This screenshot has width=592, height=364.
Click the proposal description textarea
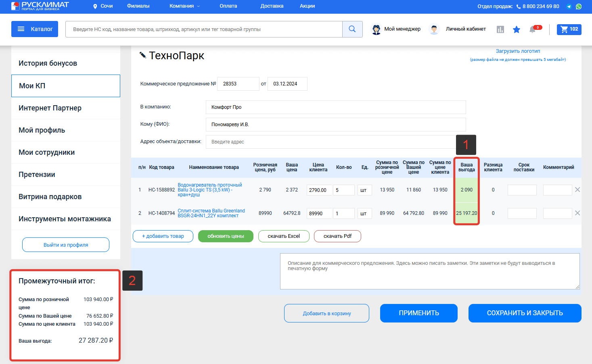(x=430, y=271)
